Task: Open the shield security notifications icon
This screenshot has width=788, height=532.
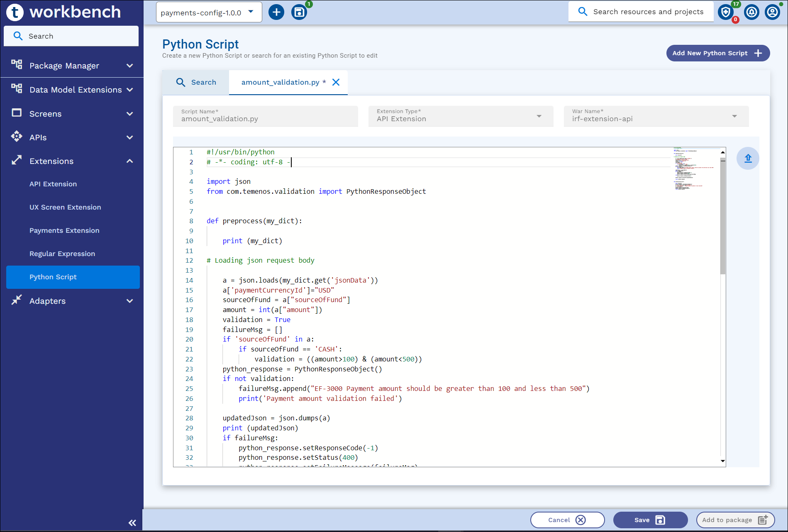Action: tap(725, 12)
